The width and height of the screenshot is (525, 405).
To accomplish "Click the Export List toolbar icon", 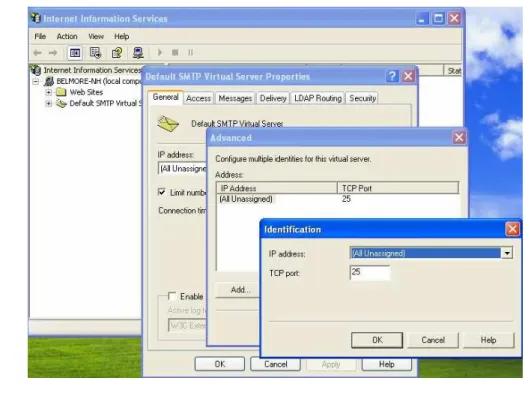I will [x=95, y=53].
